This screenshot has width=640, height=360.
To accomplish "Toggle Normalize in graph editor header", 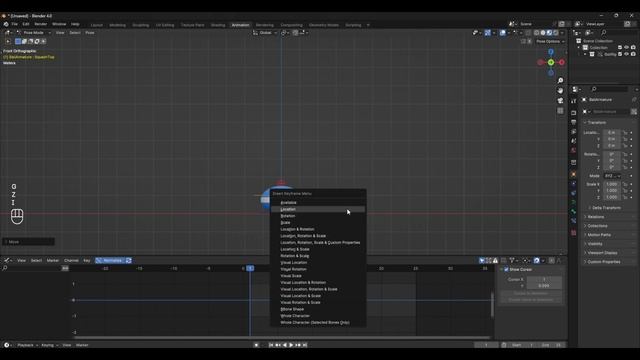I will [109, 260].
